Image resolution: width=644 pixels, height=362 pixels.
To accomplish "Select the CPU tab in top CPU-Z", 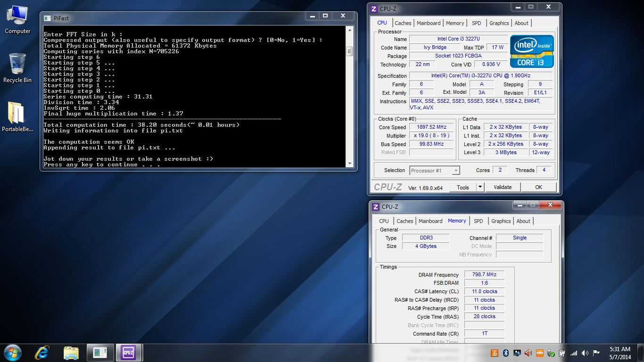I will pyautogui.click(x=382, y=23).
